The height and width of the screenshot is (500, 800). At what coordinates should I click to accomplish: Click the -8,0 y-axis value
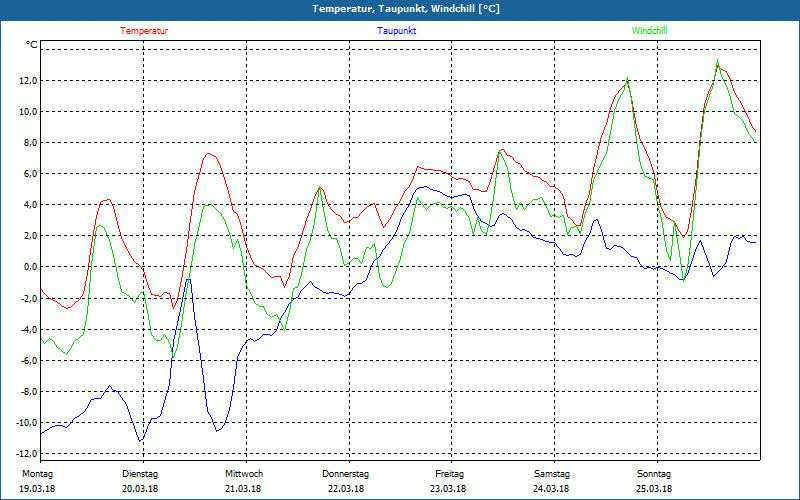coord(27,392)
